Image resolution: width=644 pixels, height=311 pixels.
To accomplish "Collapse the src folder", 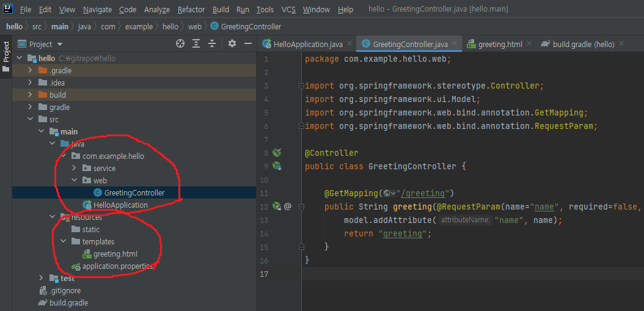I will (30, 120).
